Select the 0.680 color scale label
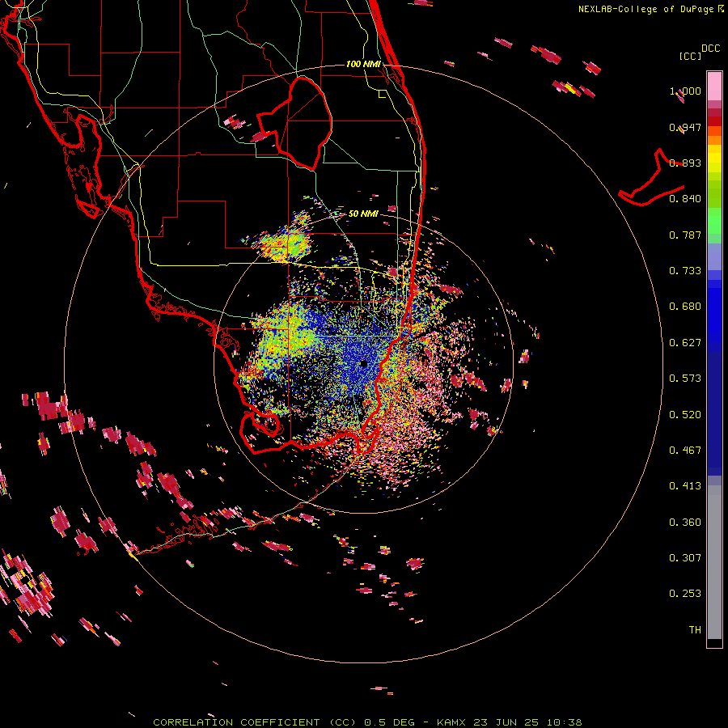 pyautogui.click(x=685, y=307)
